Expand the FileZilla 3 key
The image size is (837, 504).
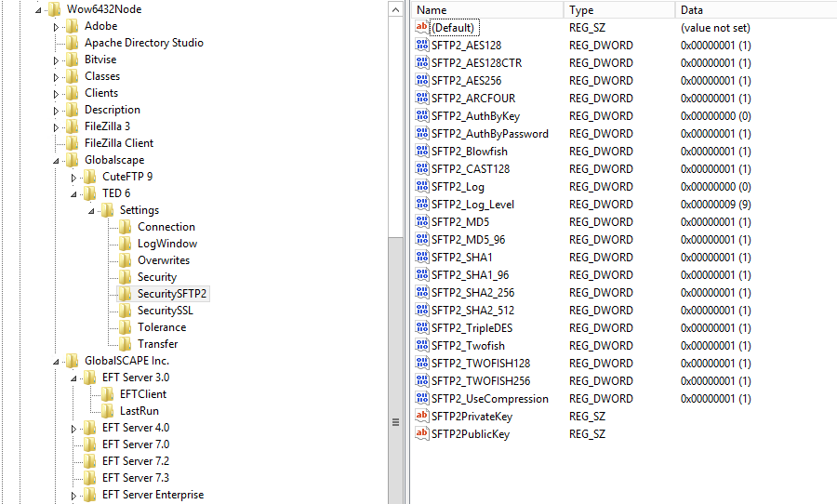click(x=56, y=127)
